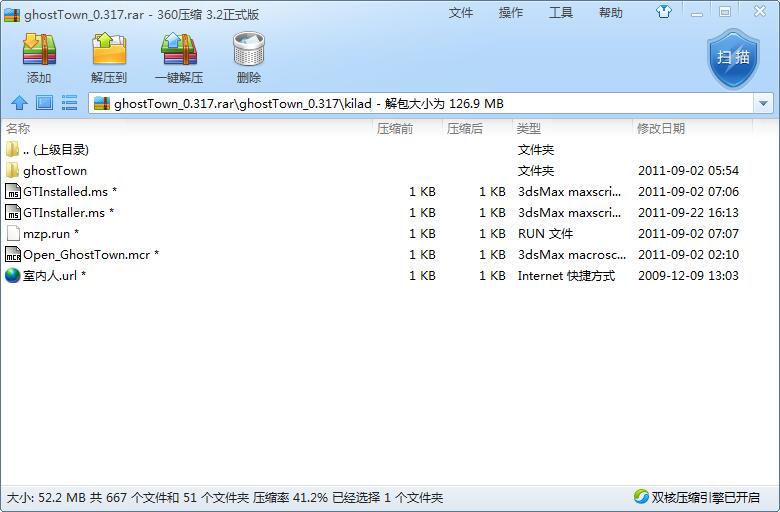
Task: Sort by 压缩前 column header
Action: tap(394, 129)
